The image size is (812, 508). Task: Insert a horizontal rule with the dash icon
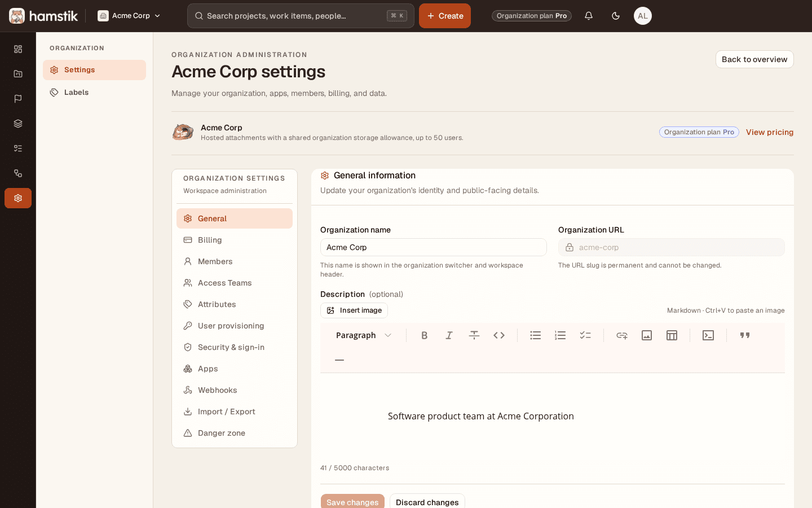(339, 360)
